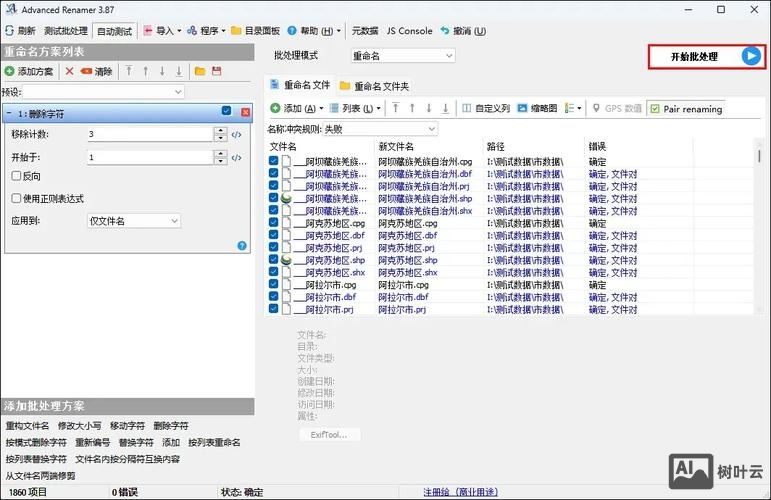This screenshot has height=500, width=771.
Task: Click the 开始批处理 button
Action: click(707, 57)
